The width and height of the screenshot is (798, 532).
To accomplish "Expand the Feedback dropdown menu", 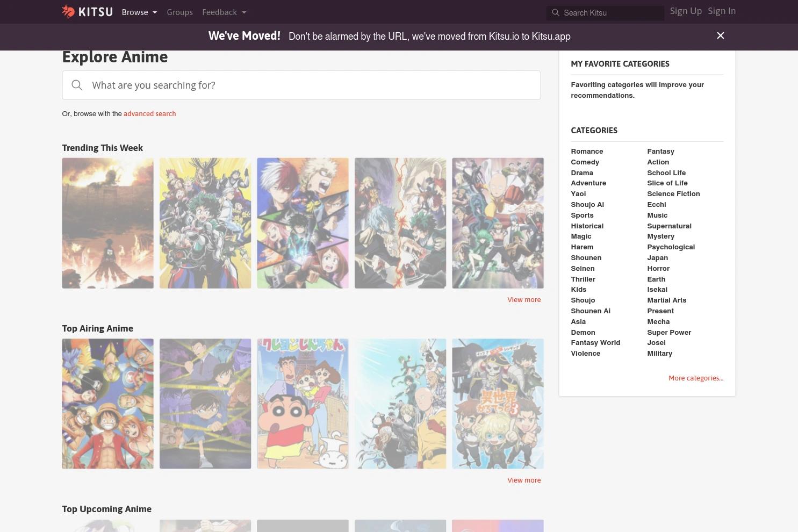I will point(224,12).
